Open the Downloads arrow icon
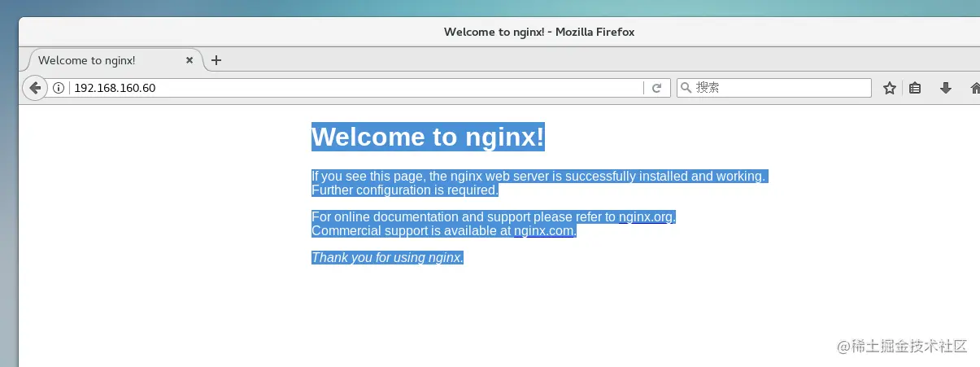Image resolution: width=980 pixels, height=367 pixels. click(946, 88)
